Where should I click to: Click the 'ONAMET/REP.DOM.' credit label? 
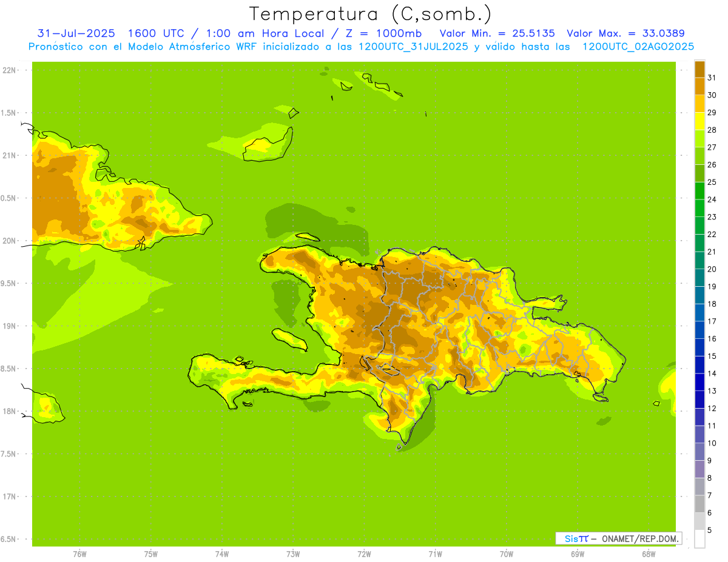pos(639,538)
